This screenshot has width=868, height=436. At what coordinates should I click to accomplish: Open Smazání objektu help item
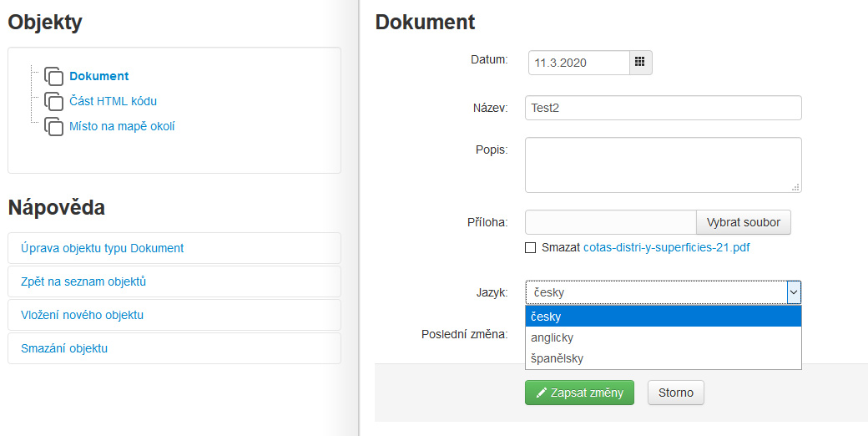64,348
